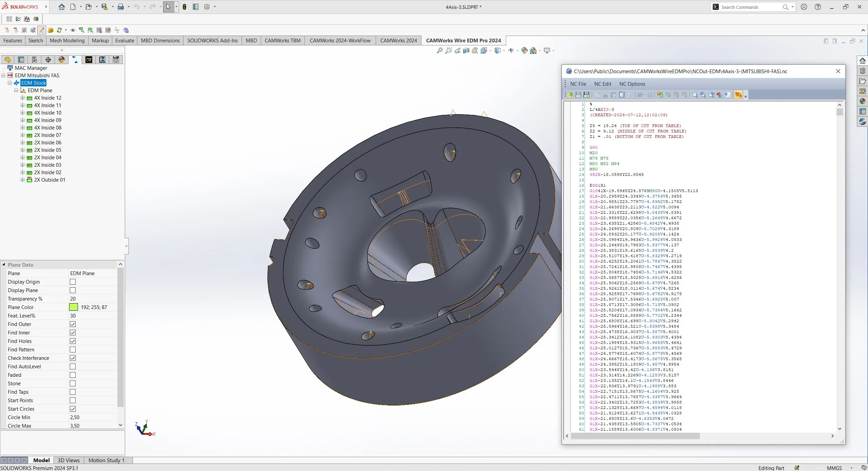The image size is (868, 471).
Task: Toggle line numbering 123 icon in NC editor
Action: 738,95
